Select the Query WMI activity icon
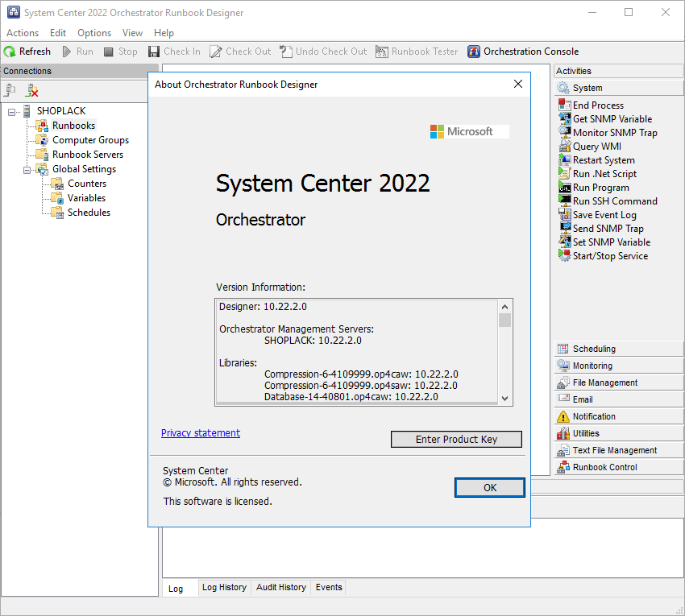The width and height of the screenshot is (685, 616). click(x=564, y=146)
